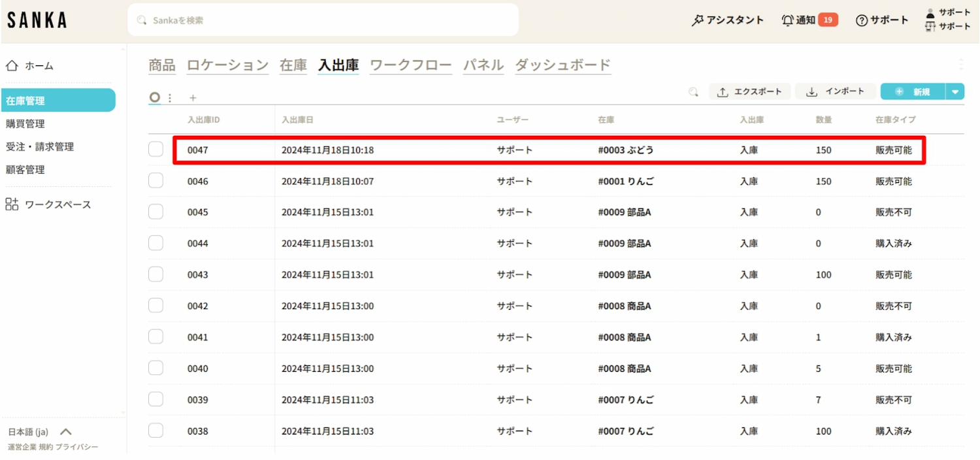Select the checkbox for record 0045
980x460 pixels.
pyautogui.click(x=155, y=212)
